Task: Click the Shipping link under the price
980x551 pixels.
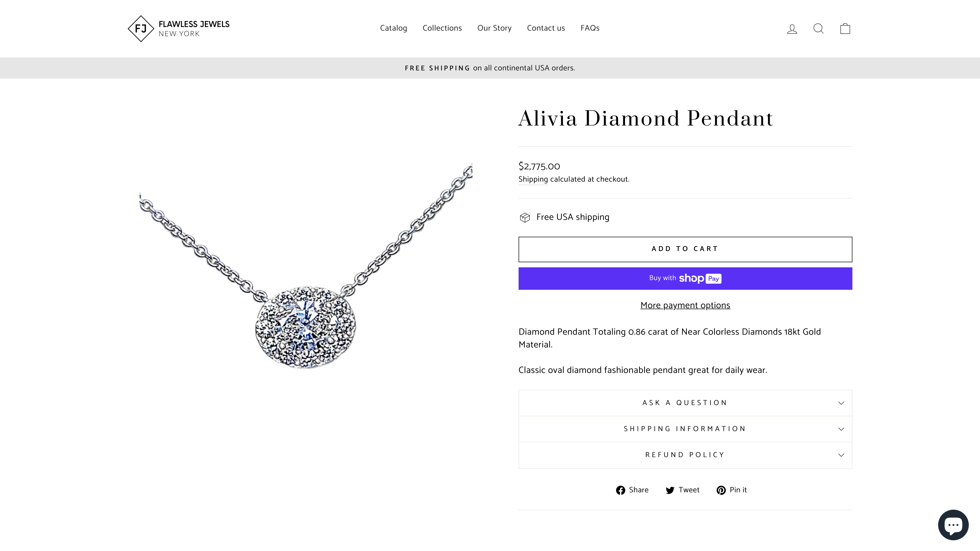Action: (x=533, y=179)
